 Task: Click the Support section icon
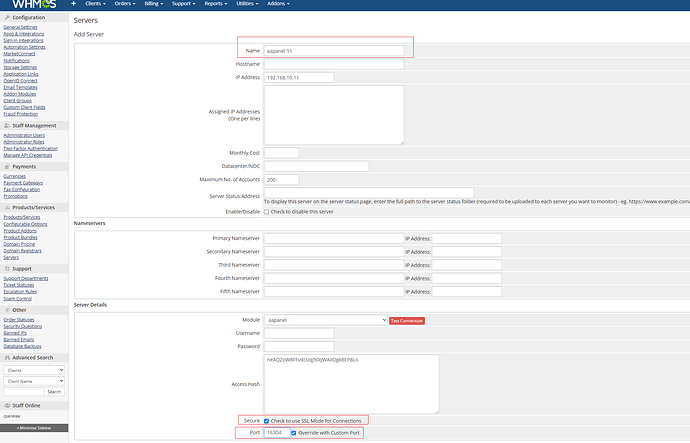click(x=6, y=269)
